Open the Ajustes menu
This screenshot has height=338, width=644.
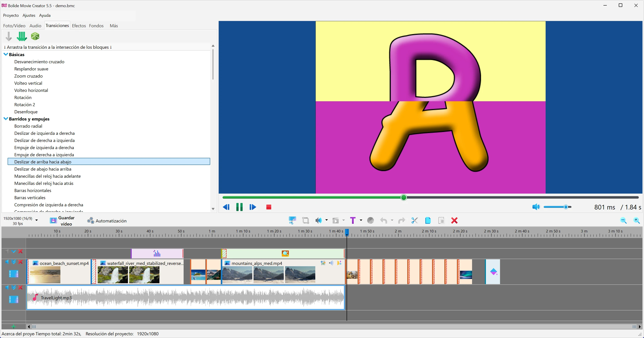29,15
